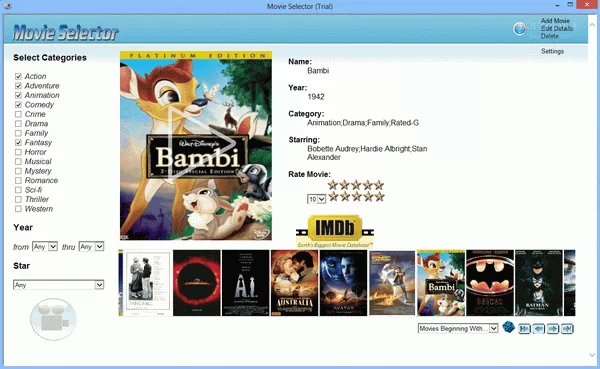This screenshot has height=369, width=600.
Task: Uncheck the Adventure category
Action: (x=18, y=86)
